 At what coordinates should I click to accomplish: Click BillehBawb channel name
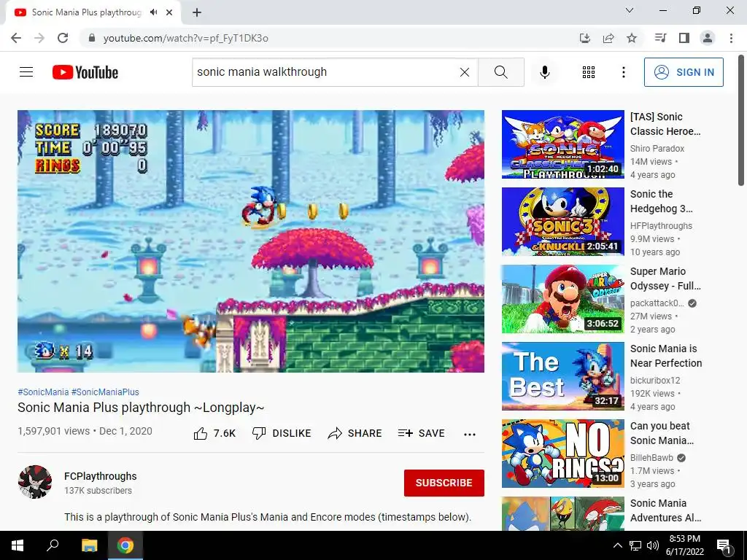pos(651,458)
